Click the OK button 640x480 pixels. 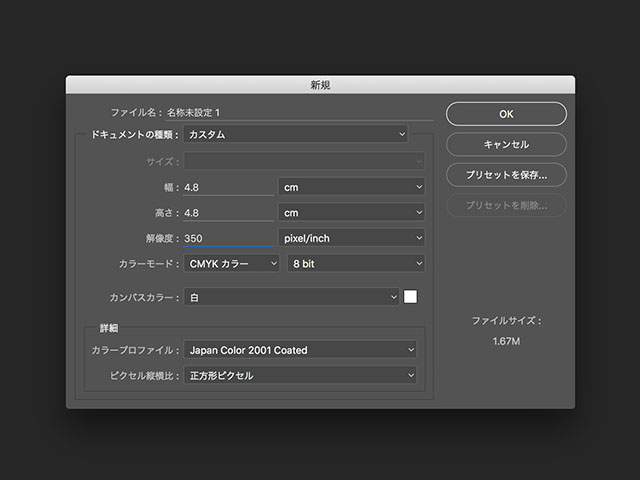point(506,114)
